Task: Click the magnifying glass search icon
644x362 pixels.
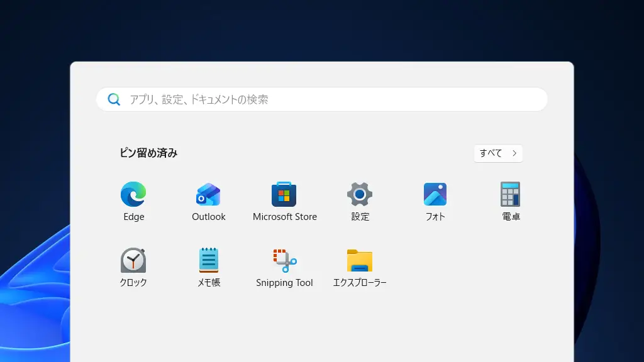Action: 114,99
